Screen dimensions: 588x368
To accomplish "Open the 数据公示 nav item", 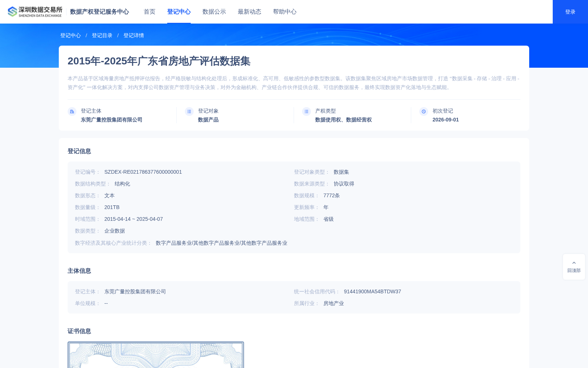I will tap(214, 12).
